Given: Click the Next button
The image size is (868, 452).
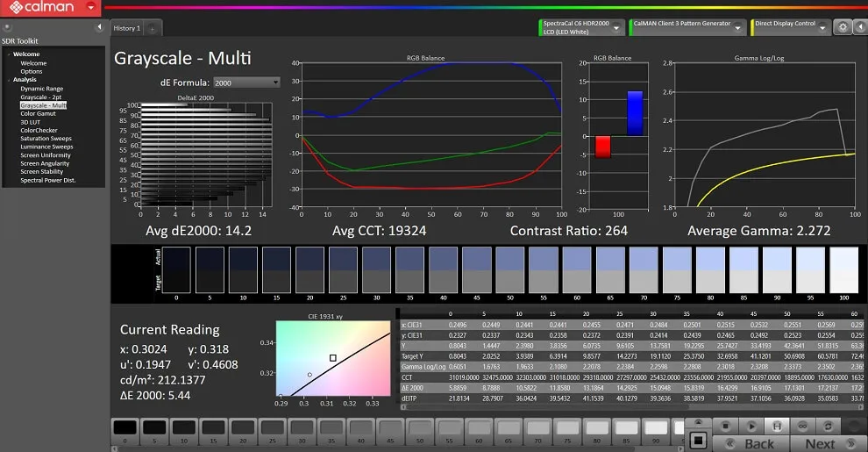Looking at the screenshot, I should (820, 443).
